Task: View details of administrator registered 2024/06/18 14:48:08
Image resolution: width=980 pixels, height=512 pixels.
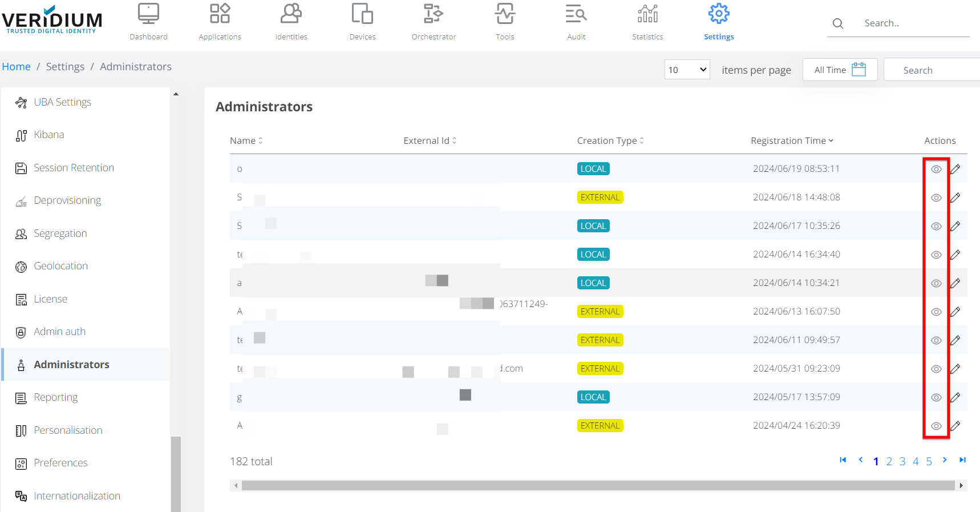Action: tap(936, 197)
